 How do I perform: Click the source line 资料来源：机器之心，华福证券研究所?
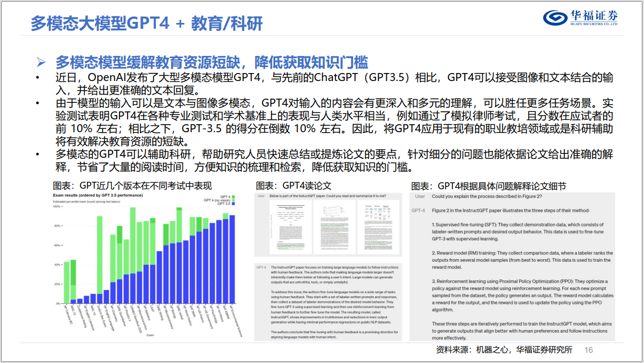pos(504,350)
